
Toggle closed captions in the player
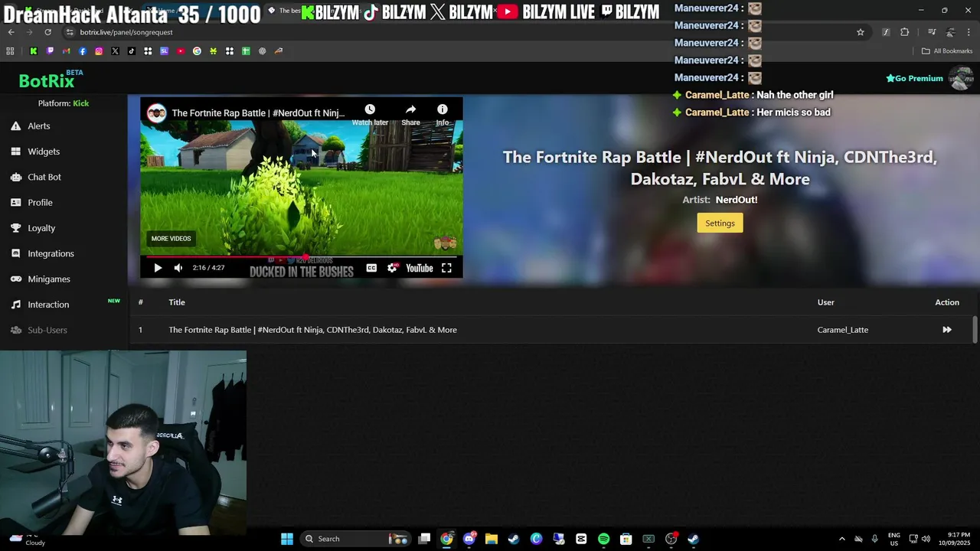pos(371,268)
